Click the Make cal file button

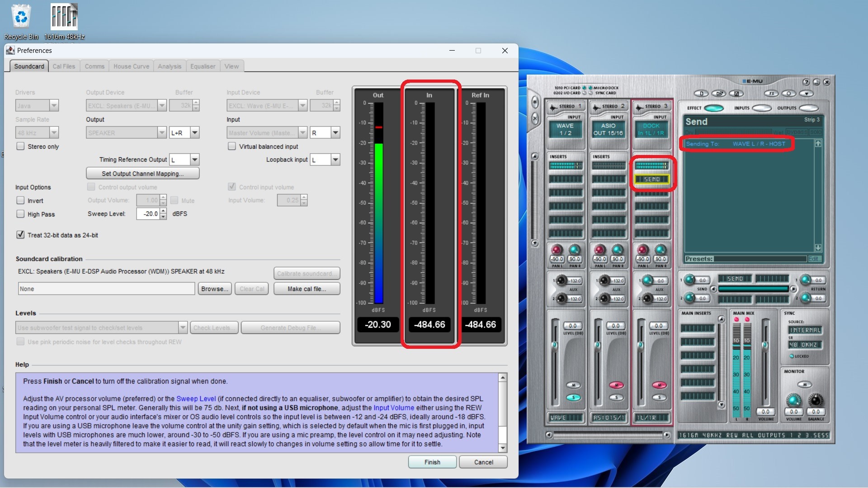tap(307, 289)
